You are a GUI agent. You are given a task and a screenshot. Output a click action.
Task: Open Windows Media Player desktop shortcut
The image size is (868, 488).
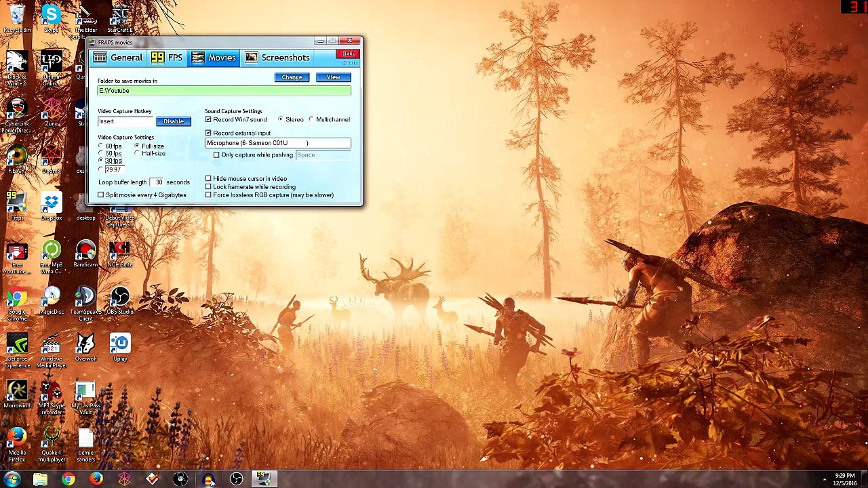[x=51, y=351]
